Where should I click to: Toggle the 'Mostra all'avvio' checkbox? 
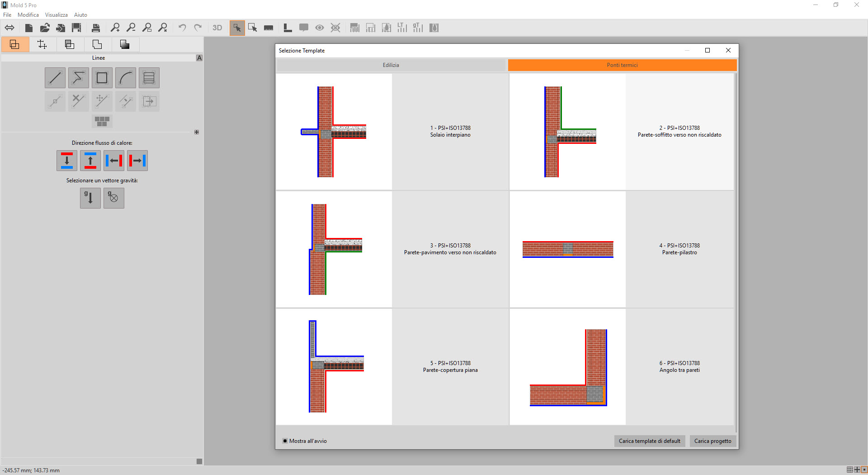coord(285,441)
